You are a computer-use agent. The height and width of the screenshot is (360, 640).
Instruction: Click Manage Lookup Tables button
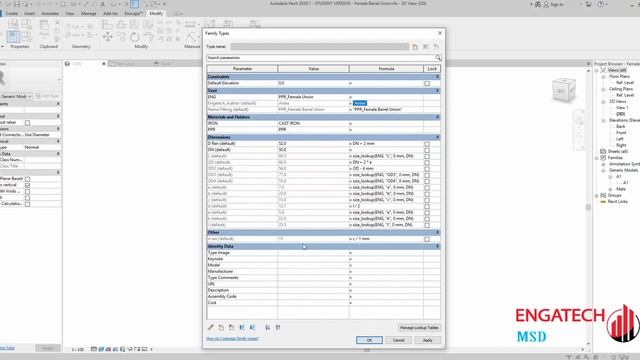point(419,328)
